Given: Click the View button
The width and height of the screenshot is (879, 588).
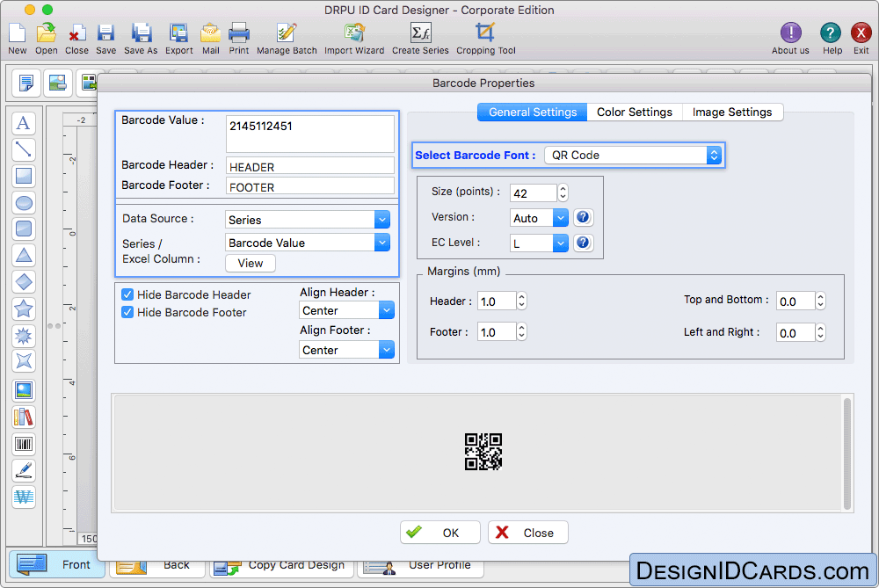Looking at the screenshot, I should tap(251, 263).
